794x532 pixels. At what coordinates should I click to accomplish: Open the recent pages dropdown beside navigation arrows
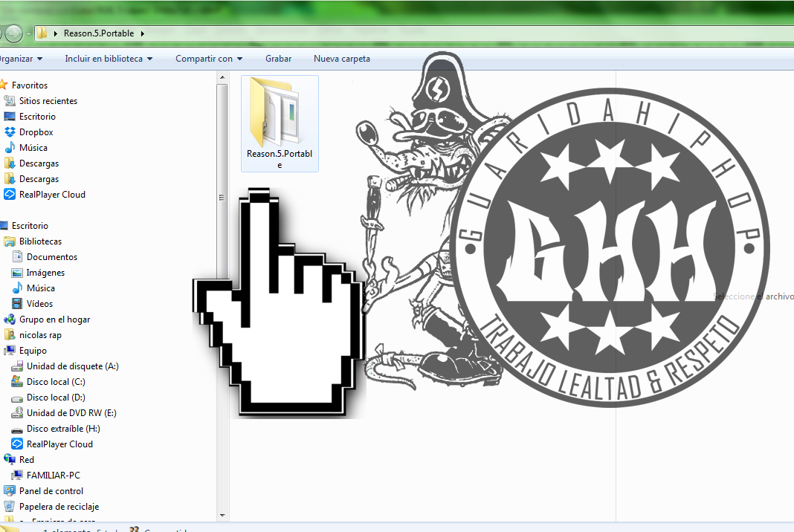[x=29, y=34]
